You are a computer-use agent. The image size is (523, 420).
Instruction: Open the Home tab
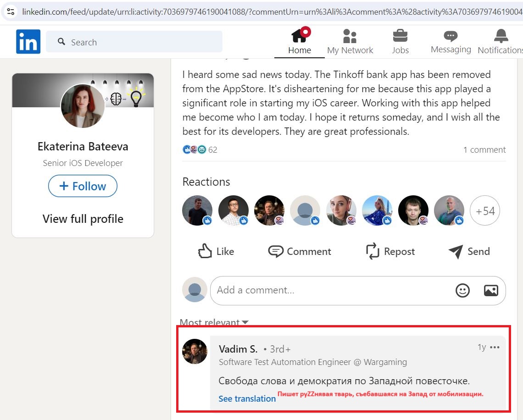[x=300, y=41]
